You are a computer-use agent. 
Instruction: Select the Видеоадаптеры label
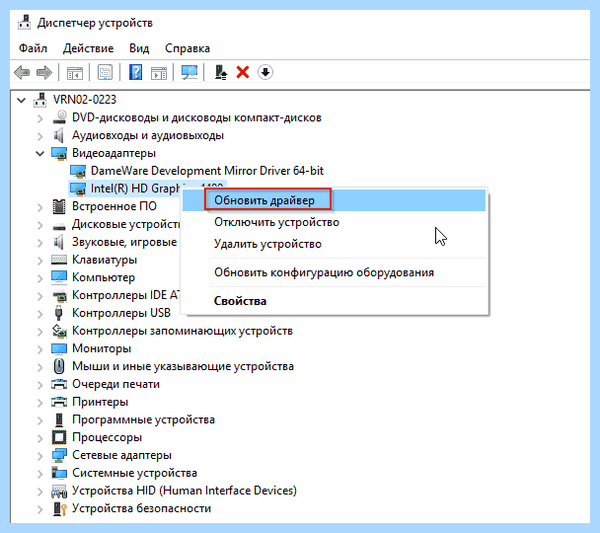(x=114, y=153)
